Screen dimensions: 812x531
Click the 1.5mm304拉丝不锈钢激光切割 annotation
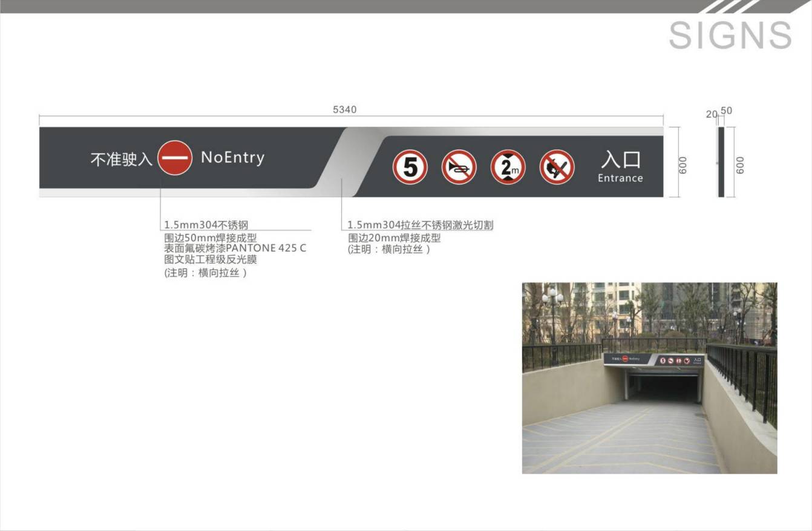pyautogui.click(x=420, y=226)
